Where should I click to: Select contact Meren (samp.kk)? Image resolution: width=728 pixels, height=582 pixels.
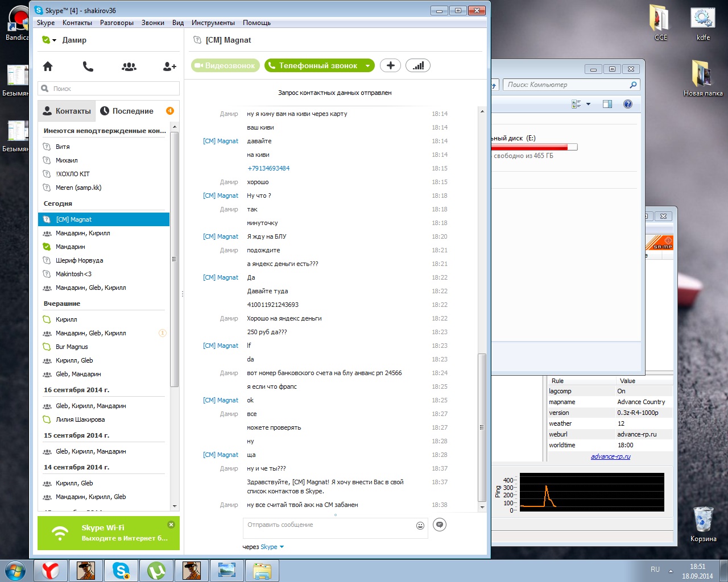pos(104,188)
